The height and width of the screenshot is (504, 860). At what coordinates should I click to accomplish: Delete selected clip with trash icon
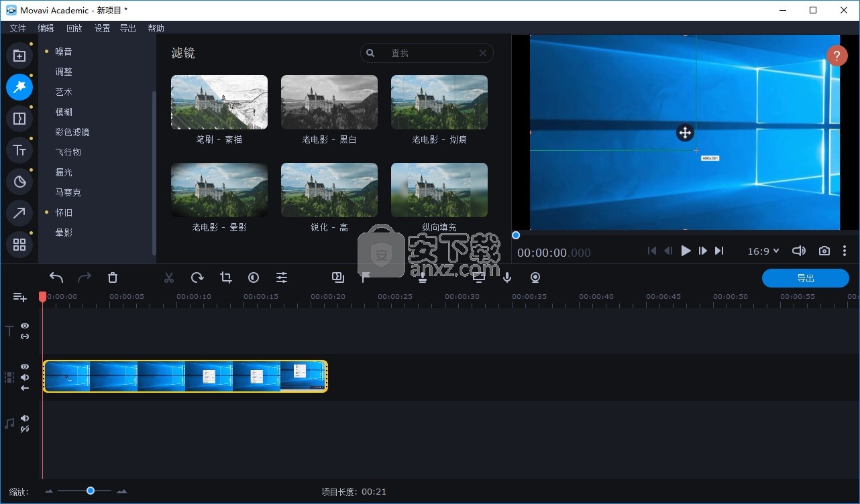(113, 277)
